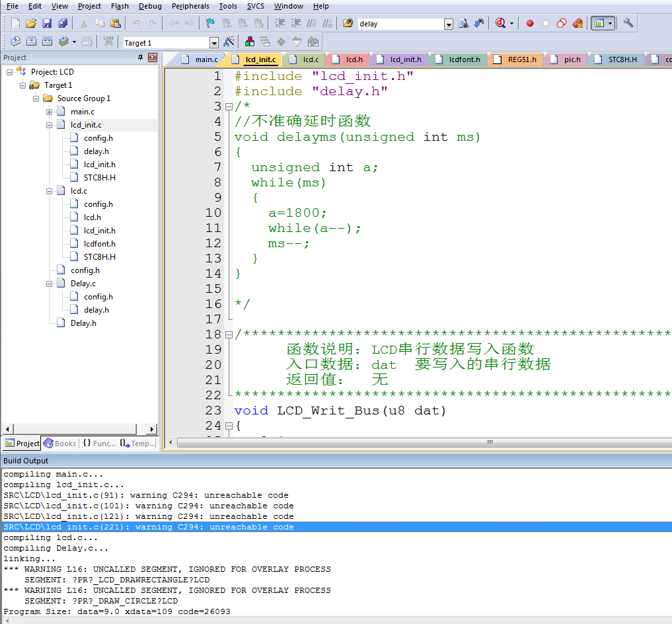
Task: Select warning for lcd_init.c(91)
Action: tap(146, 495)
